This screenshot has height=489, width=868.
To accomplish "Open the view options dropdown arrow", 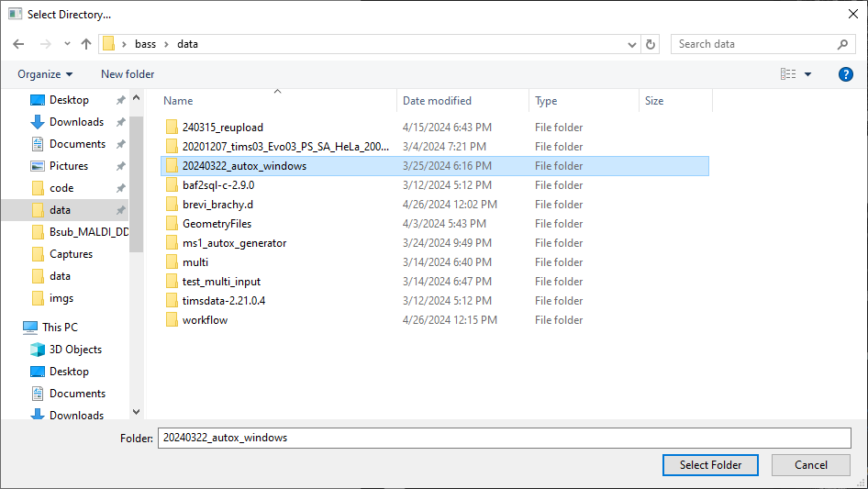I will point(807,74).
